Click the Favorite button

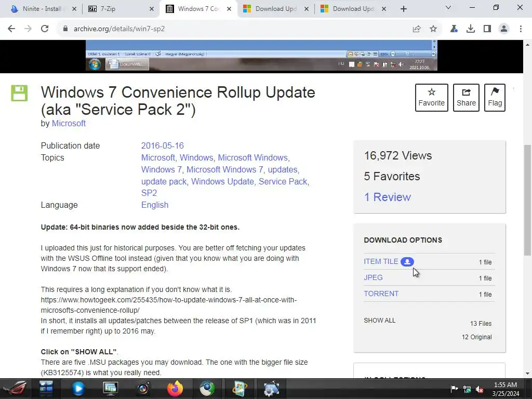coord(431,98)
